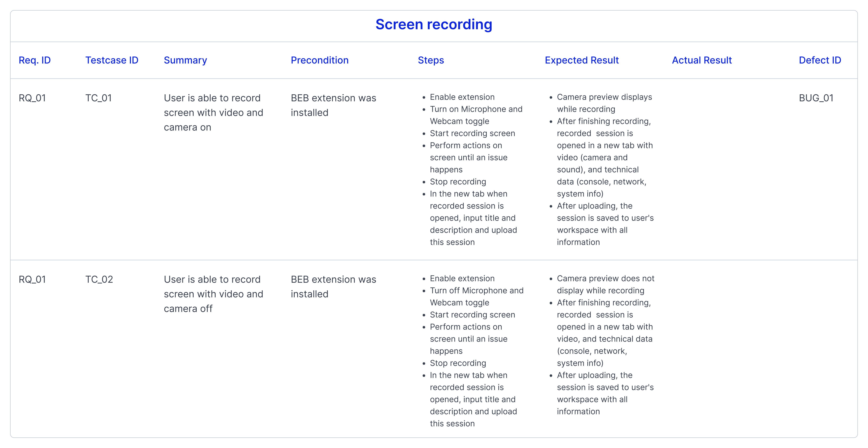Click the "Turn off Microphone and Webcam toggle" step
This screenshot has height=448, width=868.
coord(477,296)
